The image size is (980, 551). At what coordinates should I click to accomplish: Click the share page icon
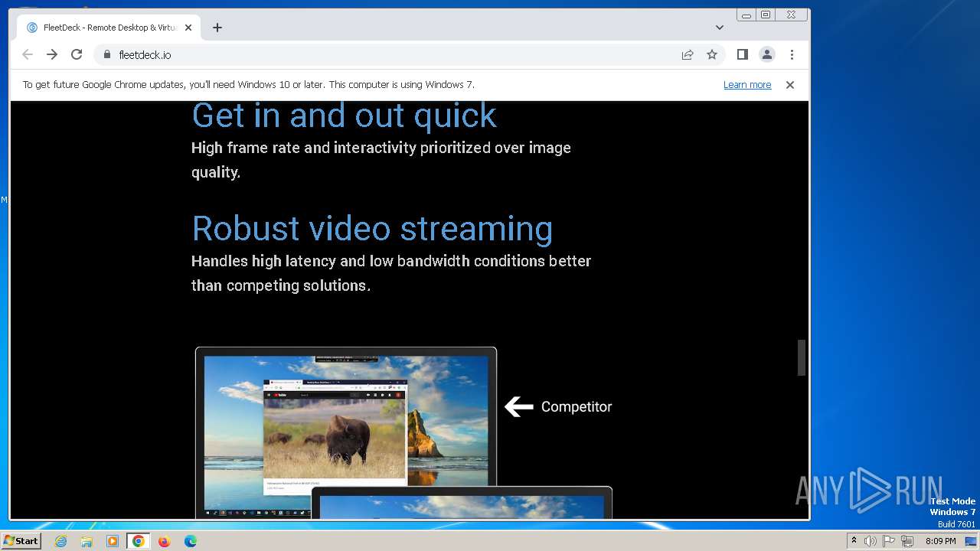(x=688, y=54)
